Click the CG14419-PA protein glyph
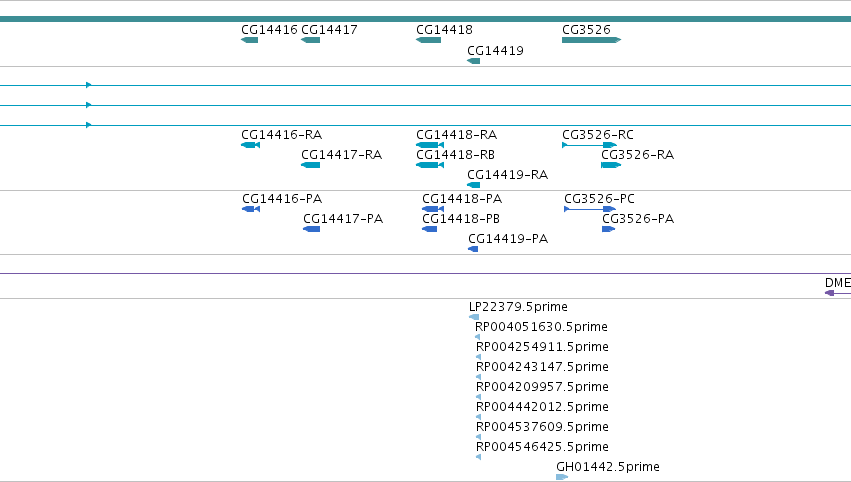 click(473, 249)
